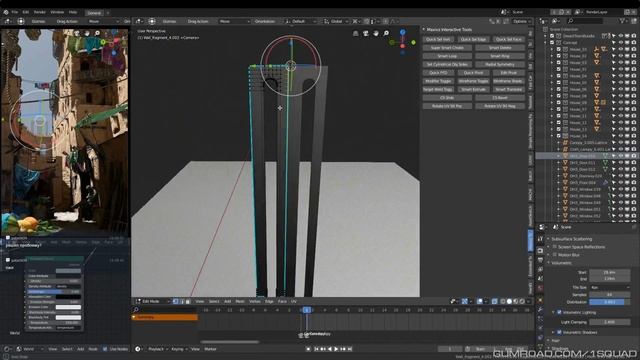The width and height of the screenshot is (640, 360).
Task: Click the play animation button
Action: pyautogui.click(x=336, y=349)
